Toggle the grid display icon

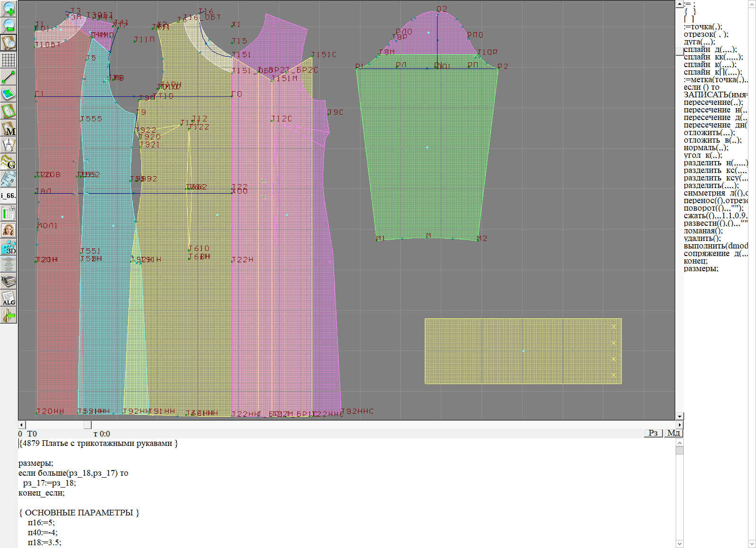[9, 60]
